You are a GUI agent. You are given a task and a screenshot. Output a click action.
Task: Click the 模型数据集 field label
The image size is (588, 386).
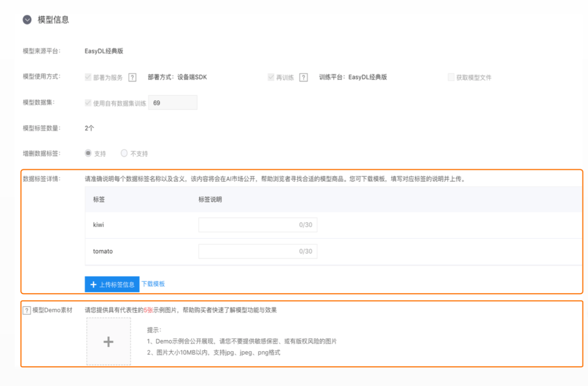(x=39, y=103)
